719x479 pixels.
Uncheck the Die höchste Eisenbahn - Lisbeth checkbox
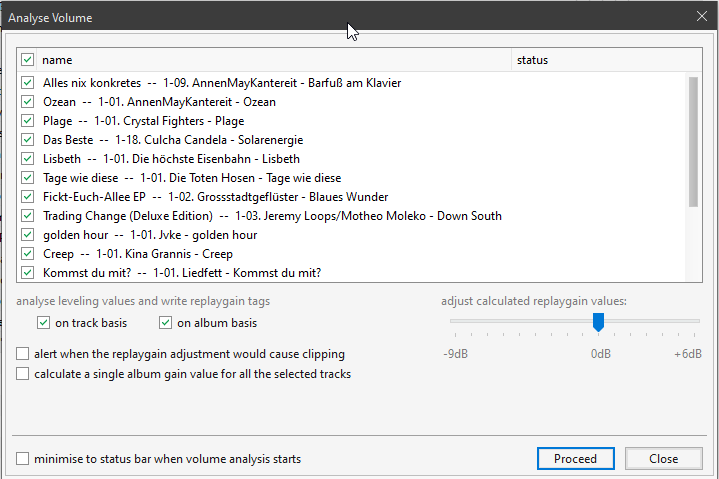(x=28, y=159)
